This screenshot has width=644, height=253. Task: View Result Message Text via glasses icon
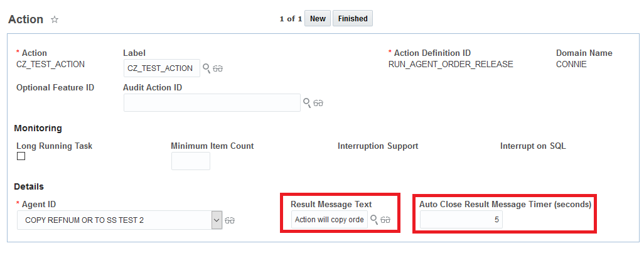click(385, 220)
